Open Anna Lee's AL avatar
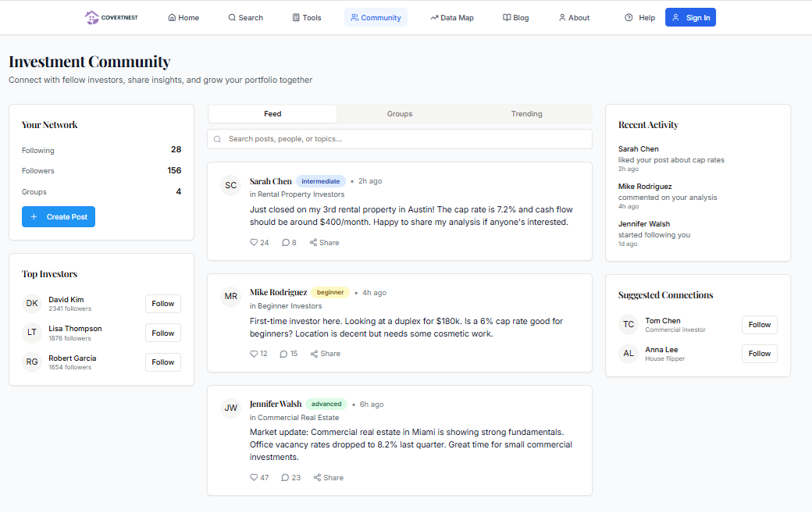812x524 pixels. coord(629,354)
